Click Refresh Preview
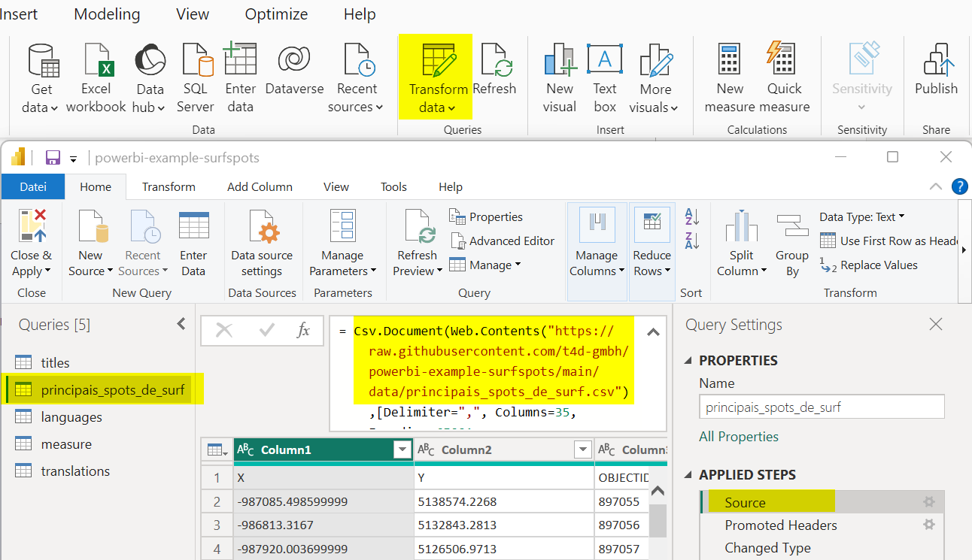The height and width of the screenshot is (560, 972). point(417,244)
